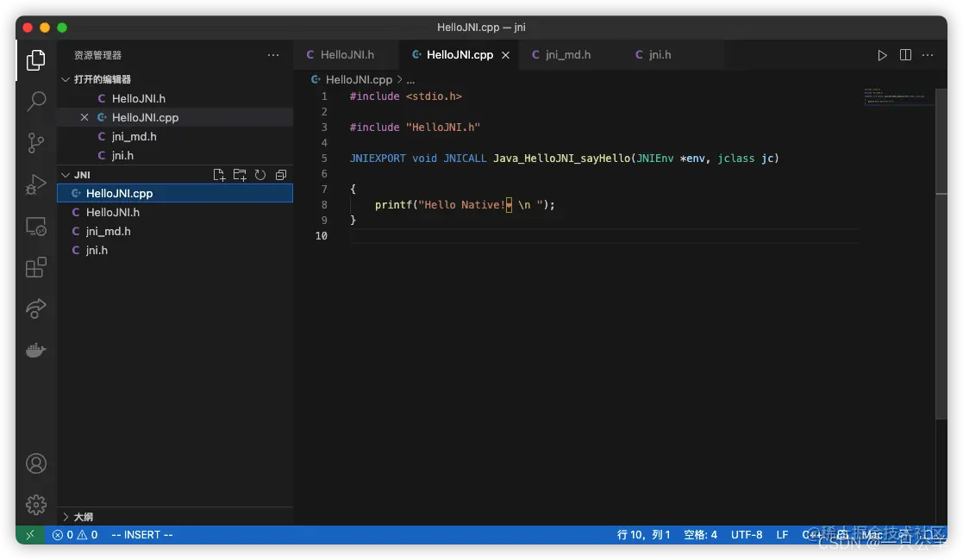Open the Accounts menu icon
Screen dimensions: 963x560
point(35,464)
